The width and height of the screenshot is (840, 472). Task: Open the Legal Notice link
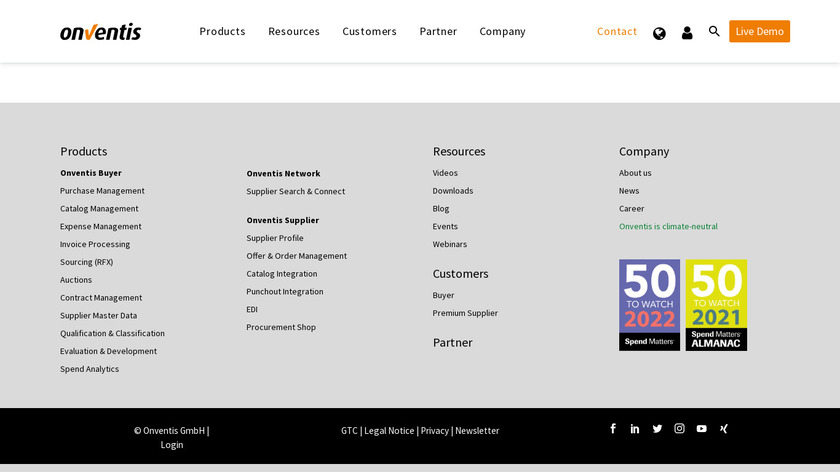(389, 431)
